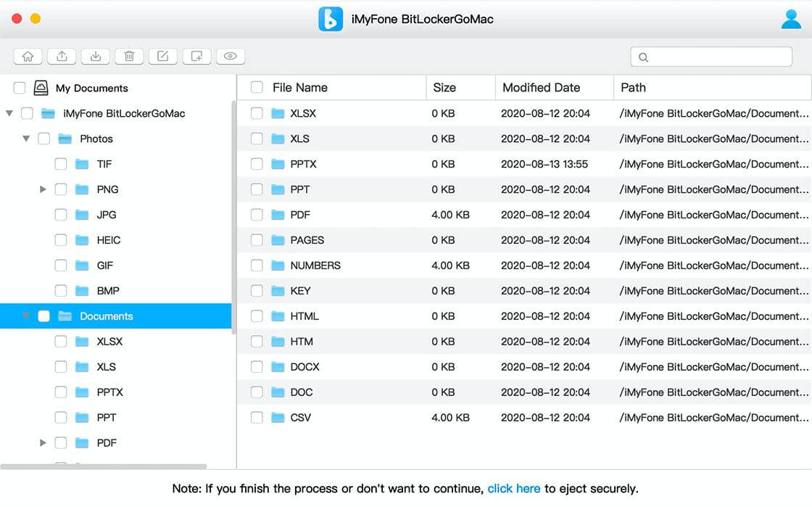Viewport: 812px width, 507px height.
Task: Click the My Documents drive icon
Action: tap(41, 88)
